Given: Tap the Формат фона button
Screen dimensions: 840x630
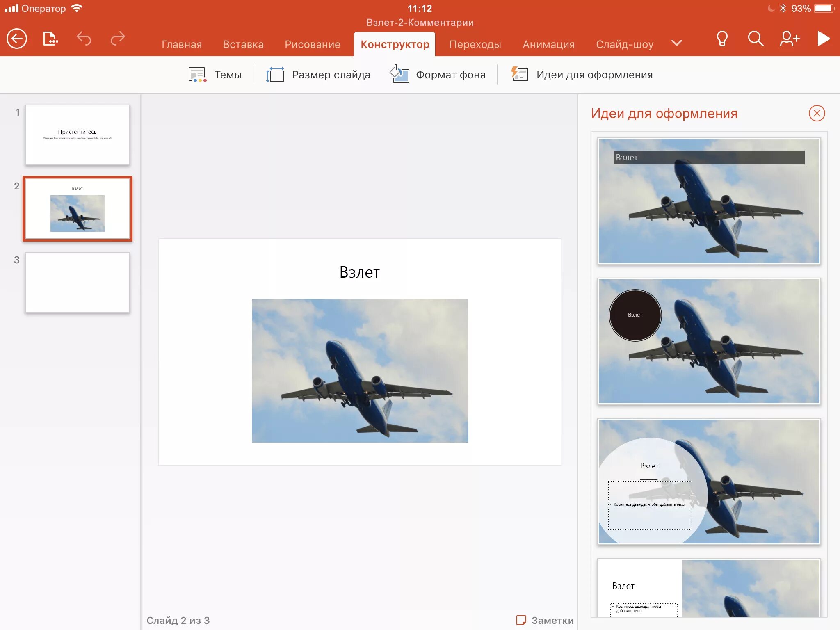Looking at the screenshot, I should [x=438, y=75].
